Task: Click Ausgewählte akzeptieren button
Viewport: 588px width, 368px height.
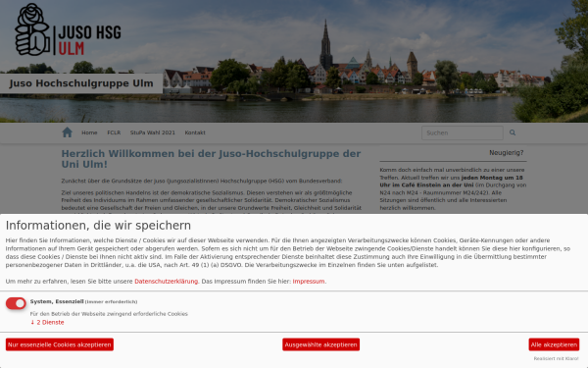Action: 321,344
